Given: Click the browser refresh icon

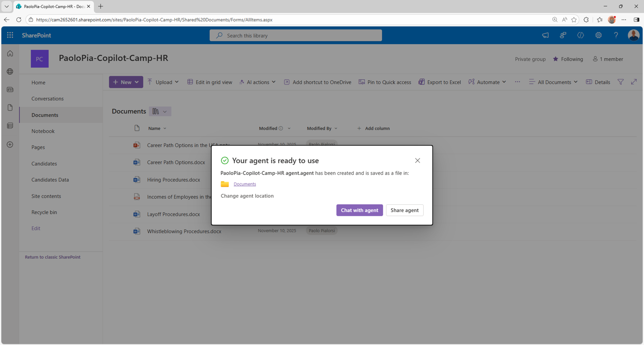Looking at the screenshot, I should (19, 19).
